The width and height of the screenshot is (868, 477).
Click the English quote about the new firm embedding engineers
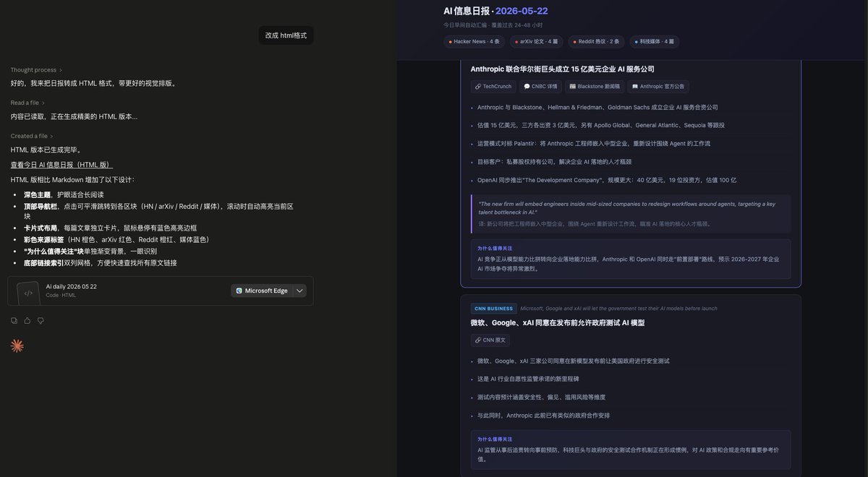point(626,208)
